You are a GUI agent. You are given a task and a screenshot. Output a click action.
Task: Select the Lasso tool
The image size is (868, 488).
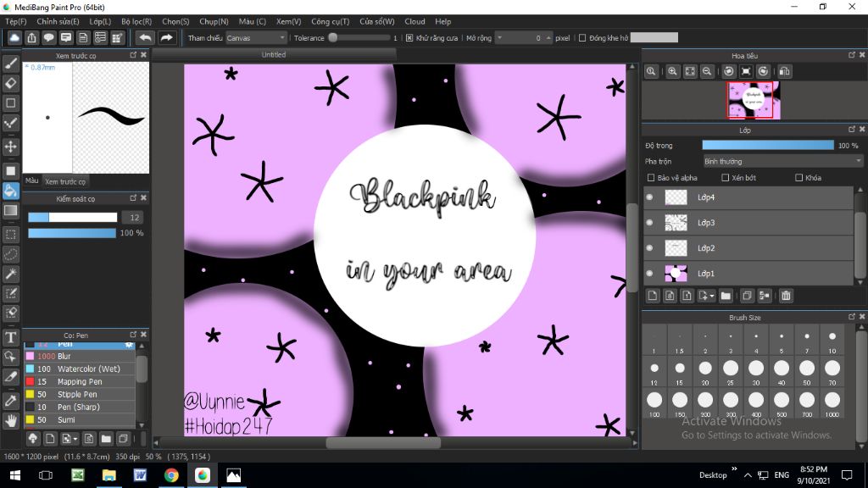[10, 254]
